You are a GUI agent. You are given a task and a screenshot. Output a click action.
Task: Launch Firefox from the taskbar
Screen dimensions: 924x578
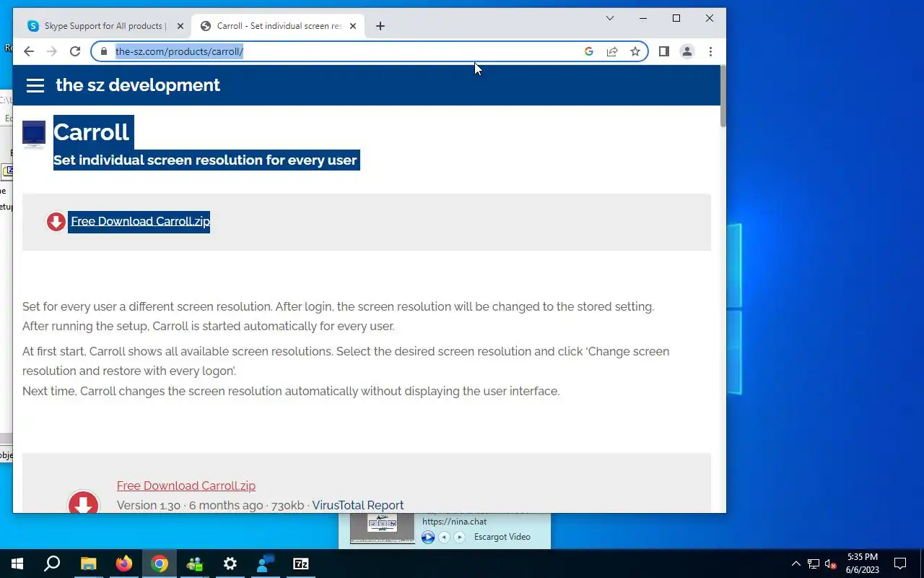(124, 564)
